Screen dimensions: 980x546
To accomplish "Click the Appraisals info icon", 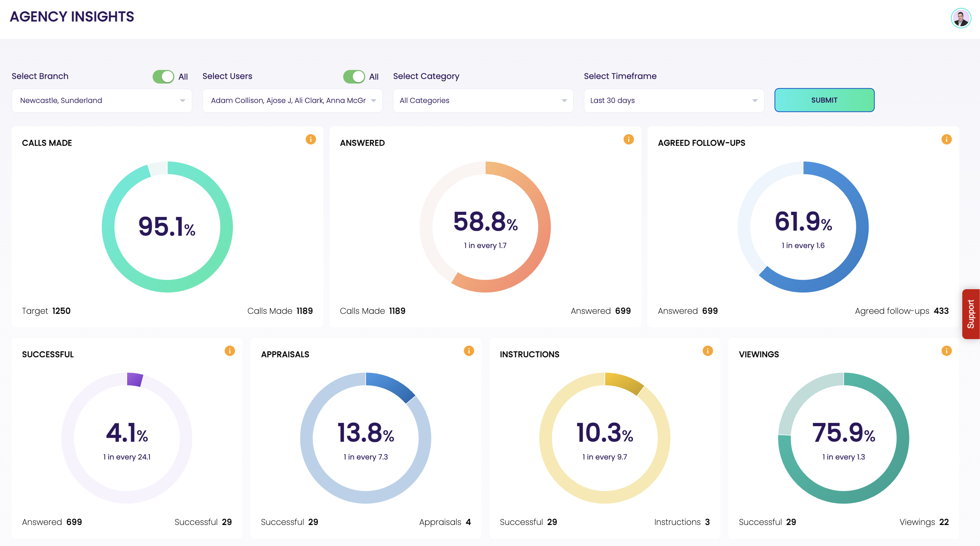I will pyautogui.click(x=469, y=351).
